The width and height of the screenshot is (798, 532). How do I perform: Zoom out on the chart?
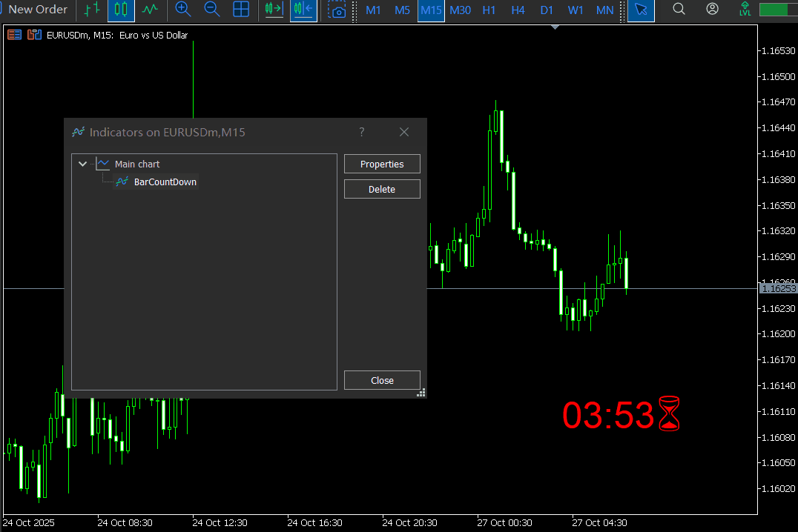pos(212,10)
